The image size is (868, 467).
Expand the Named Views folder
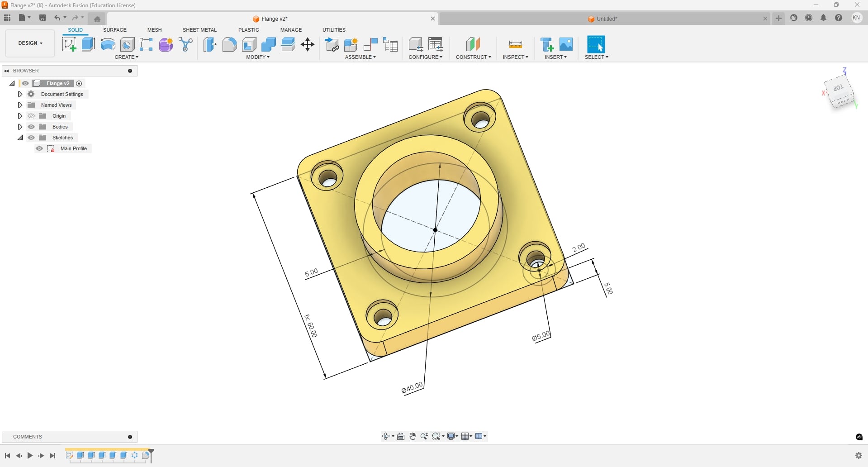click(x=20, y=105)
